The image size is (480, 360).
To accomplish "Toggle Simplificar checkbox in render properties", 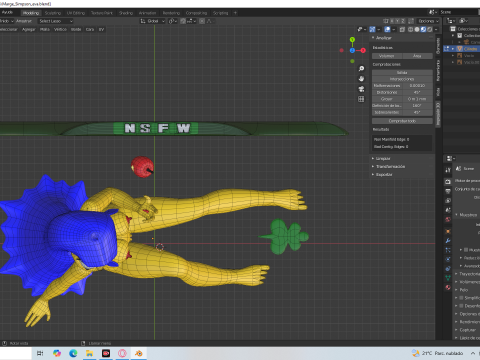I will click(461, 298).
